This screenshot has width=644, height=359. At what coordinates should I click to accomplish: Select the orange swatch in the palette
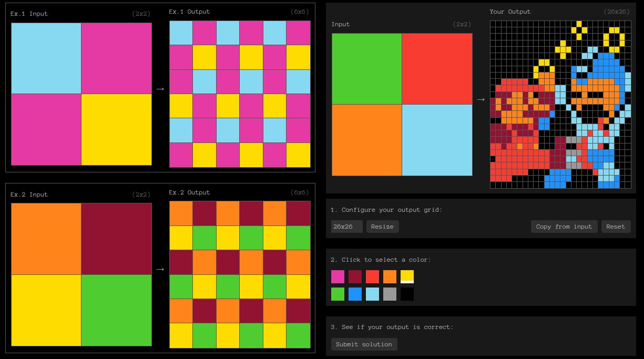[390, 276]
